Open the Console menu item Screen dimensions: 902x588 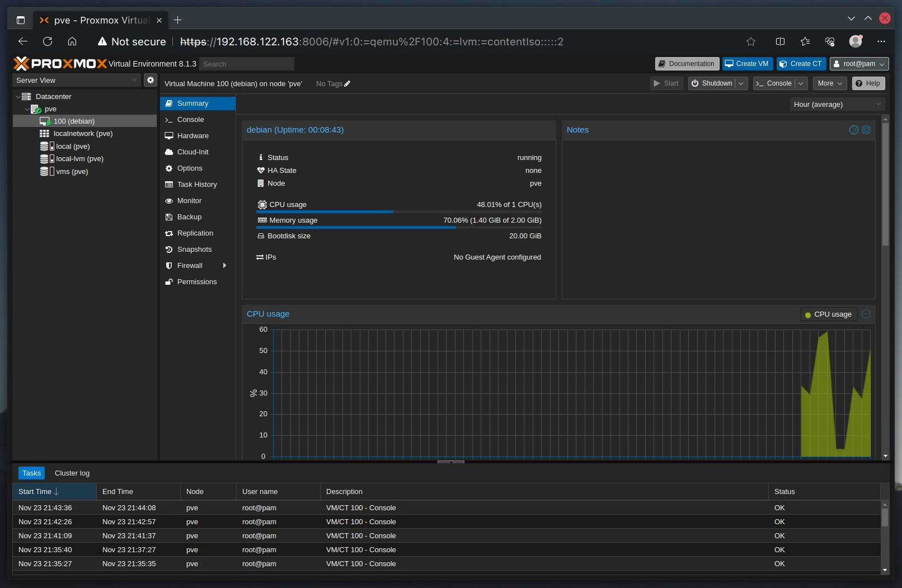pos(198,120)
